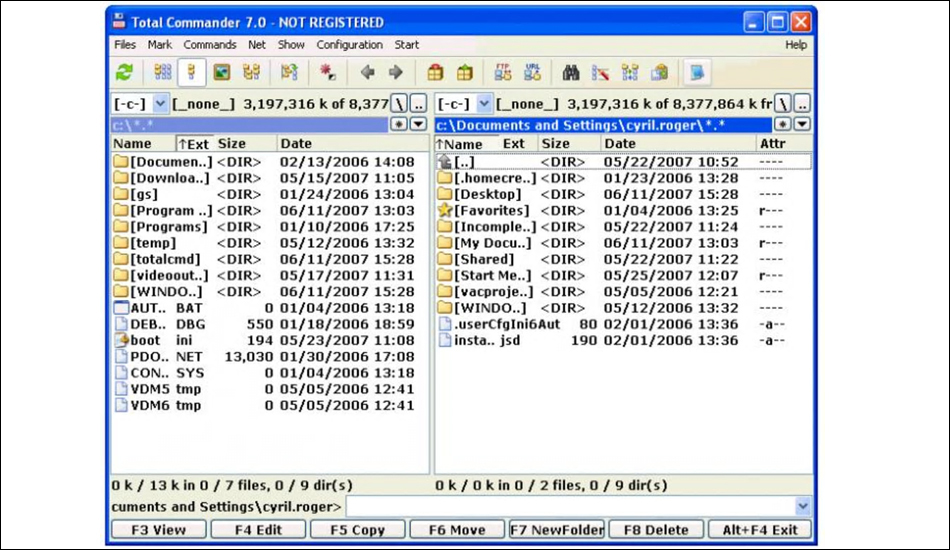This screenshot has height=550, width=950.
Task: Open right panel directory history dropdown arrow
Action: tap(802, 124)
